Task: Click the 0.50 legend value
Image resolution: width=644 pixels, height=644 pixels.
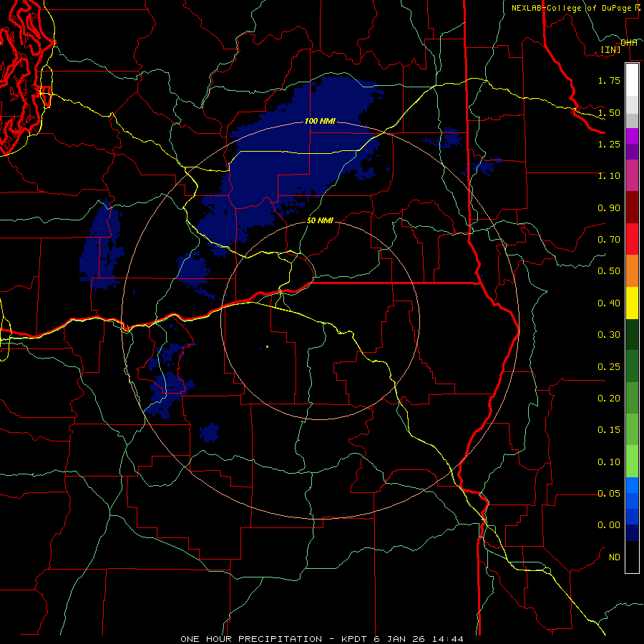Action: tap(609, 271)
